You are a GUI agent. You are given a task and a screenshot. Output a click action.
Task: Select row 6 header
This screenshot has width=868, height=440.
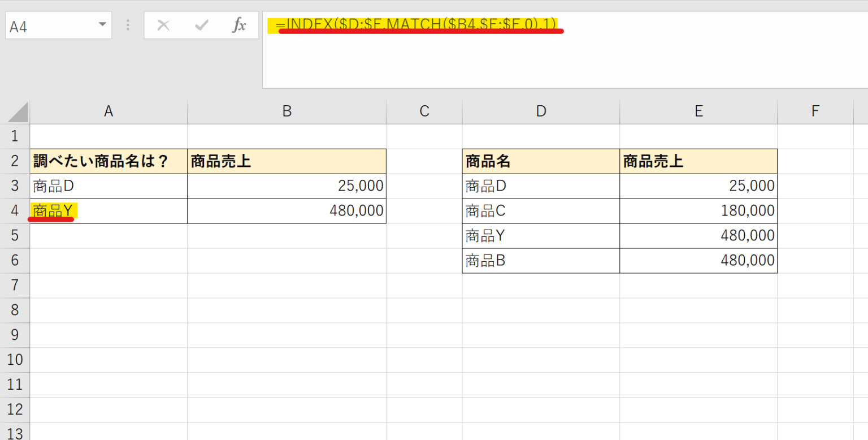point(15,261)
